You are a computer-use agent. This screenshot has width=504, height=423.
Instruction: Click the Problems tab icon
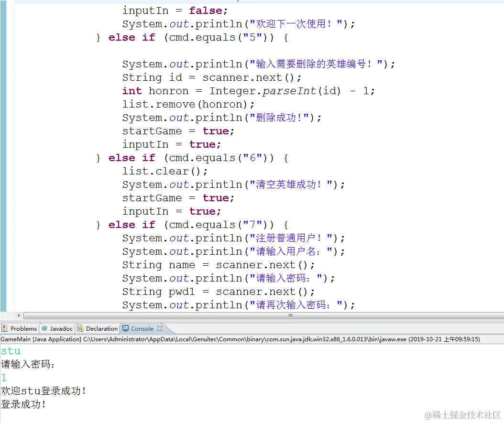coord(5,328)
